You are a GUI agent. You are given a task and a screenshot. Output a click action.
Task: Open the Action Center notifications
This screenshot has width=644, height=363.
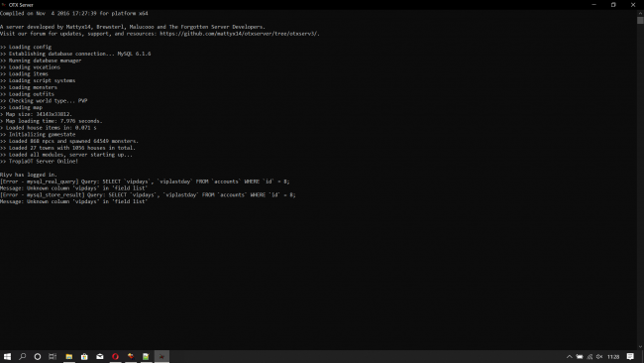point(630,356)
